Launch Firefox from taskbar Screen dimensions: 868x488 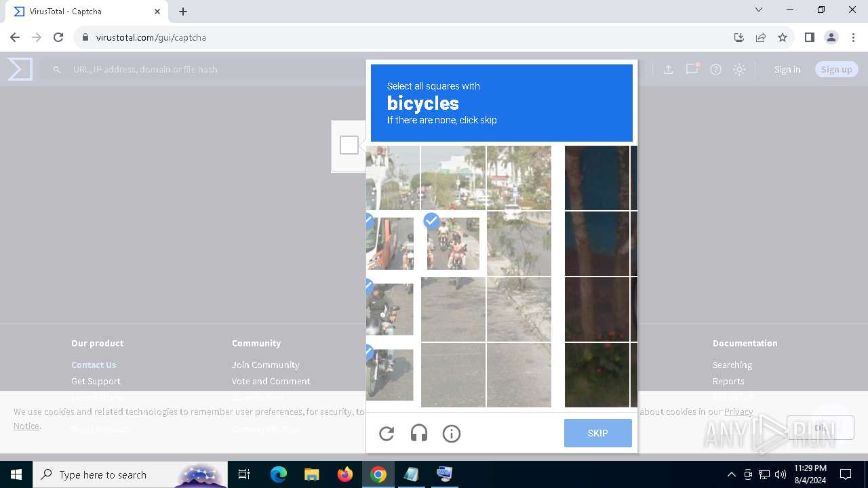click(344, 474)
